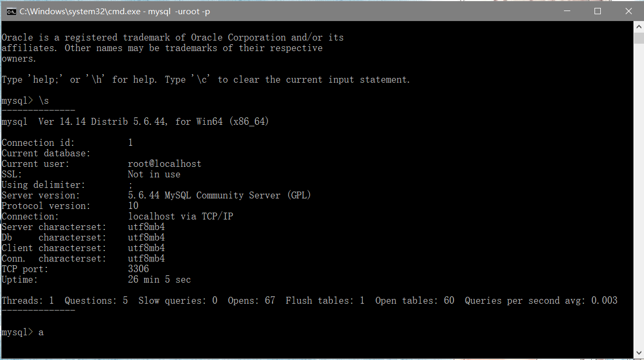Click the cmd.exe icon in title bar
The height and width of the screenshot is (360, 644).
coord(11,11)
